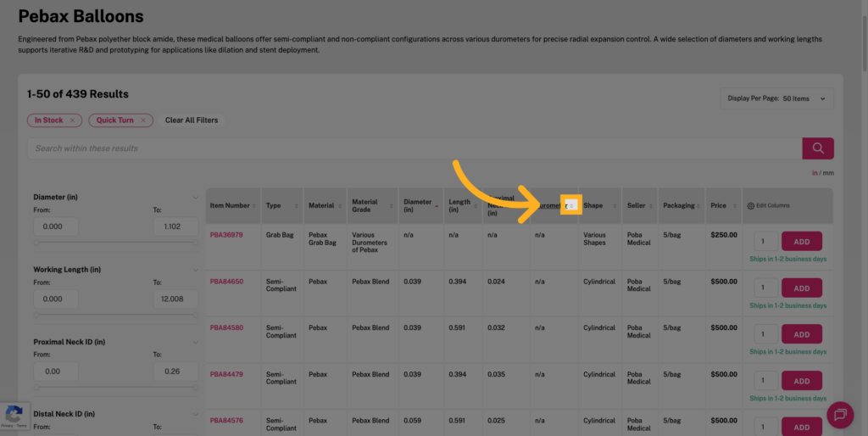This screenshot has width=868, height=436.
Task: Click quantity field for PBA84479
Action: click(x=766, y=381)
